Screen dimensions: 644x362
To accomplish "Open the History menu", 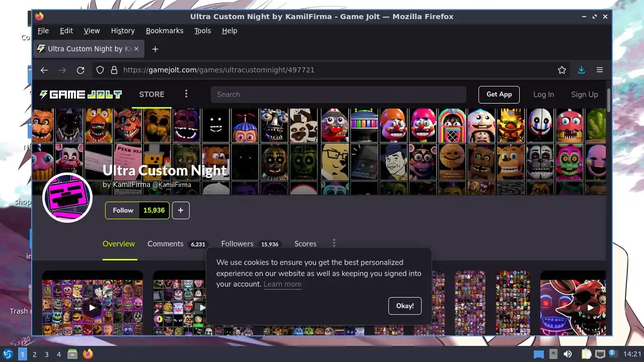I will pyautogui.click(x=123, y=31).
